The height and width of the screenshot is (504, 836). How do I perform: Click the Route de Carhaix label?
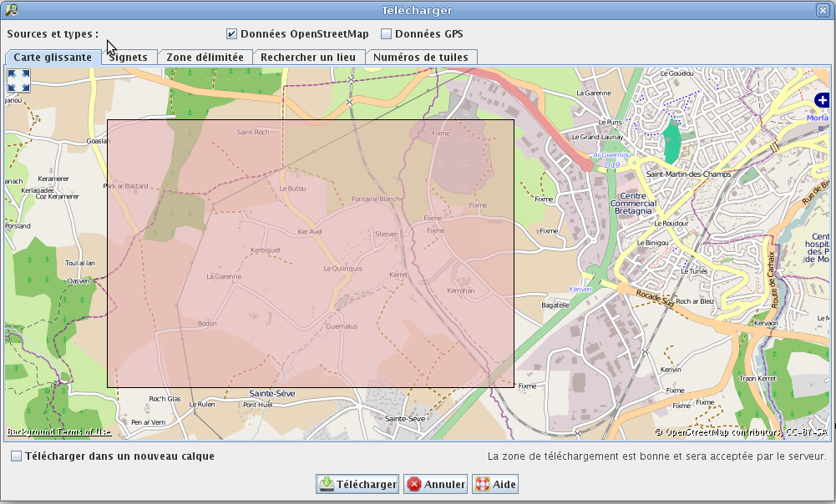coord(773,280)
